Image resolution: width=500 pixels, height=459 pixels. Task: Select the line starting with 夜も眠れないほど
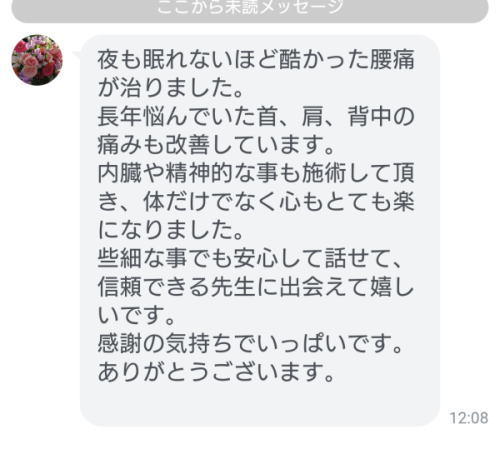point(256,59)
